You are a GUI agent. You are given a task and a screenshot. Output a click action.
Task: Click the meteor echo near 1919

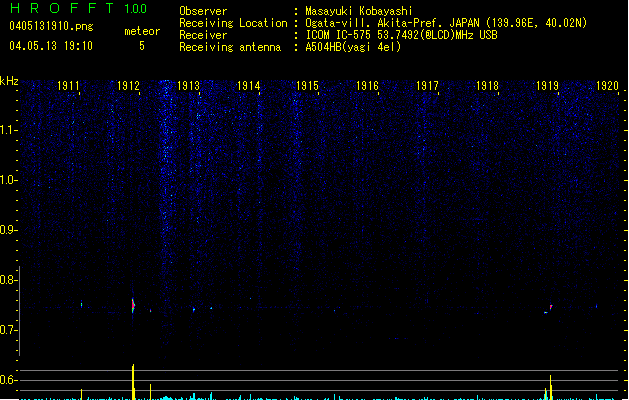click(x=550, y=308)
